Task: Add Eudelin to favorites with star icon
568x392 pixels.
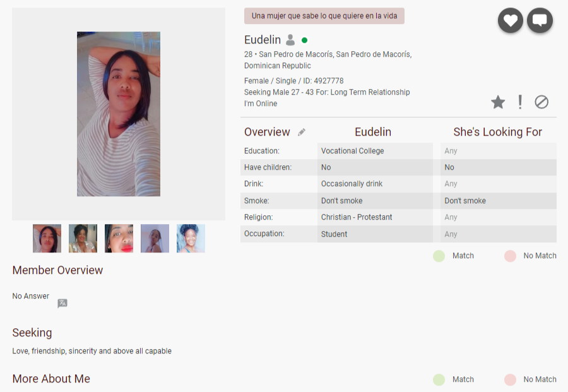Action: [498, 102]
